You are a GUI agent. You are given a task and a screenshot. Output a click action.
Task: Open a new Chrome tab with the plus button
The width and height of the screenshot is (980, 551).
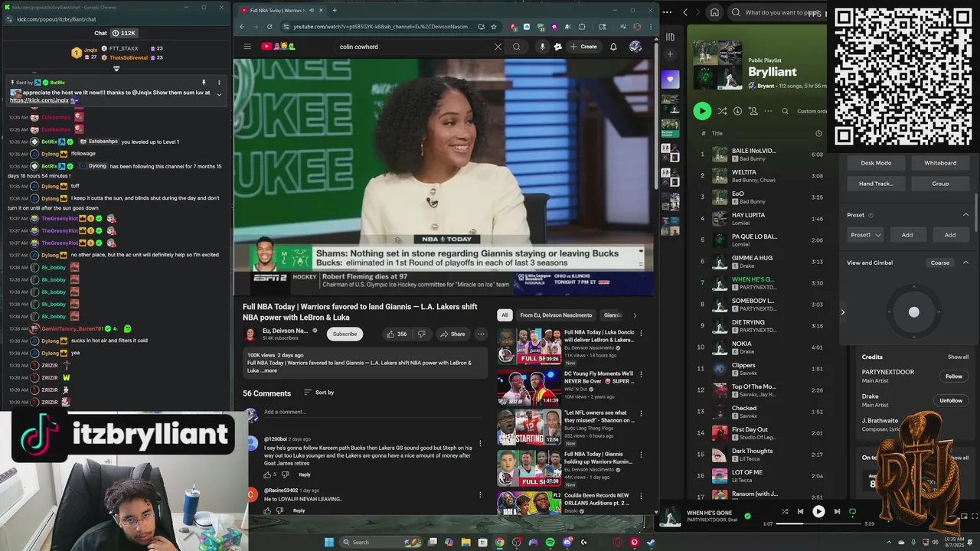click(x=334, y=11)
